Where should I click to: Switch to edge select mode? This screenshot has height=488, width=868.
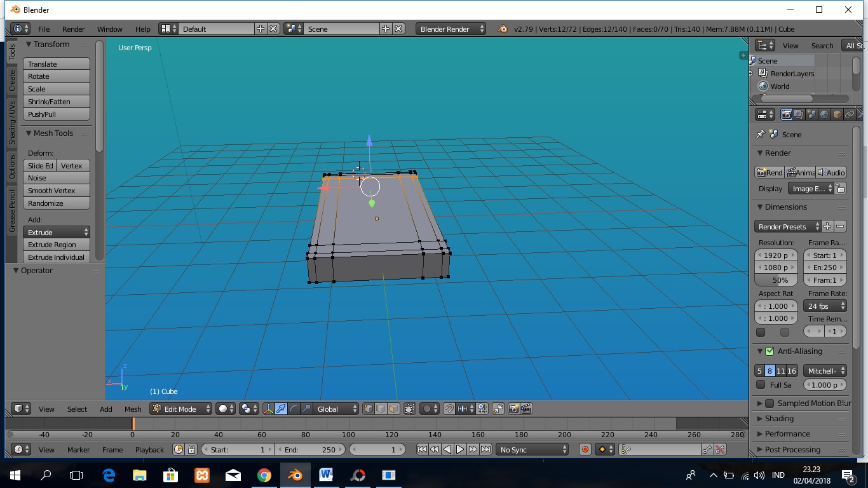[x=381, y=409]
